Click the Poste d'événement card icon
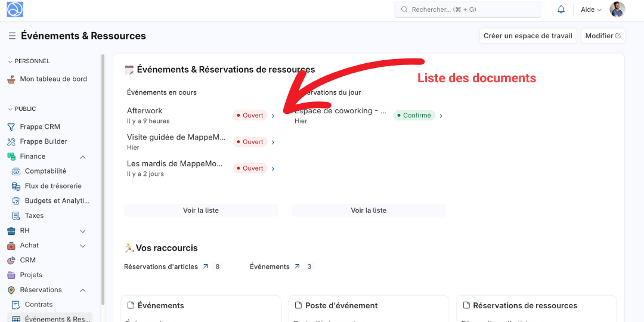Image resolution: width=644 pixels, height=322 pixels. [299, 305]
